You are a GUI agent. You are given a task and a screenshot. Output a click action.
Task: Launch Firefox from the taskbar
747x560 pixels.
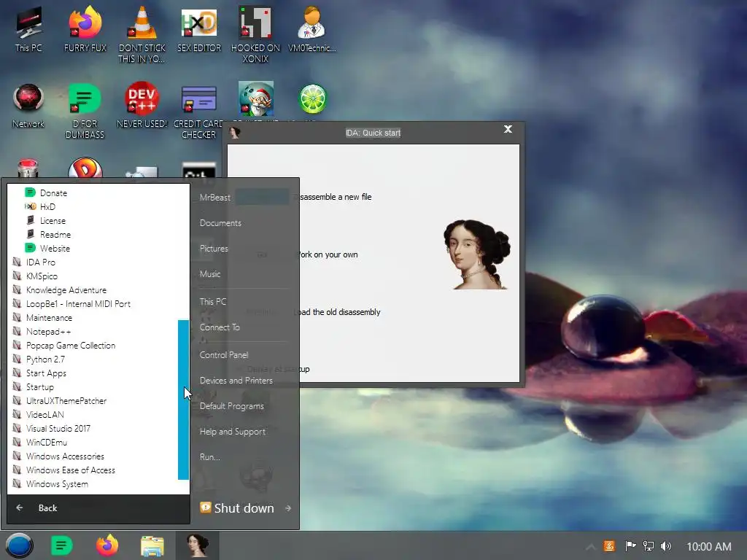(x=107, y=545)
